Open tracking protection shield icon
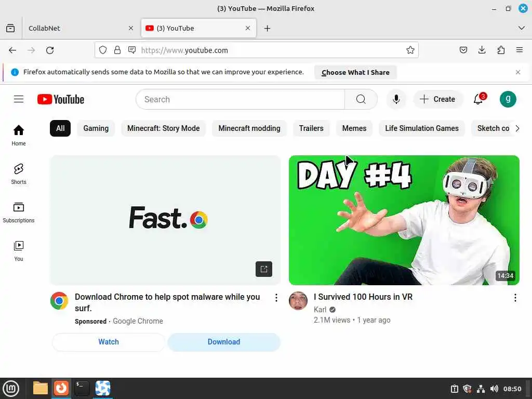Image resolution: width=532 pixels, height=399 pixels. 103,50
